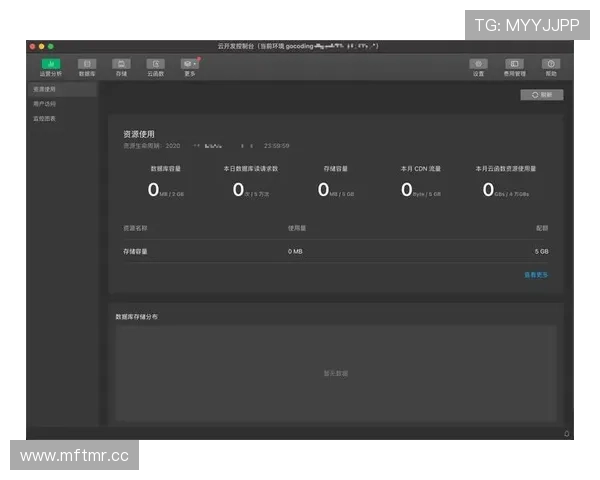Click the empty 数据库存储分布 chart area
Image resolution: width=600 pixels, height=480 pixels.
(335, 373)
